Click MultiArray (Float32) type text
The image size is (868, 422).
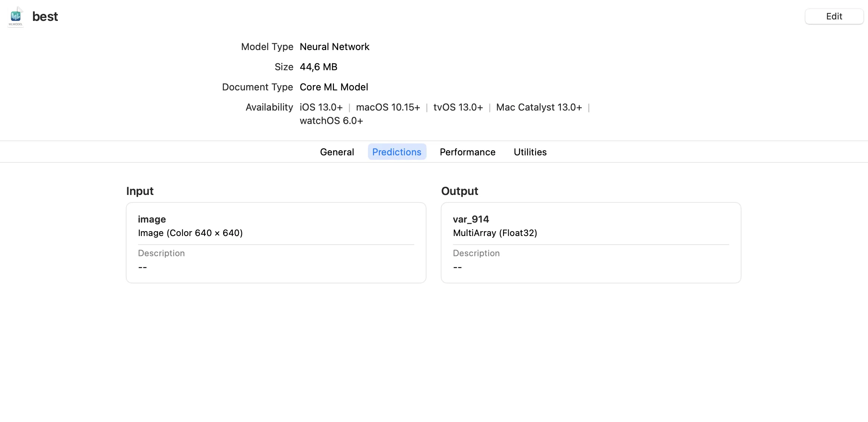pos(495,233)
